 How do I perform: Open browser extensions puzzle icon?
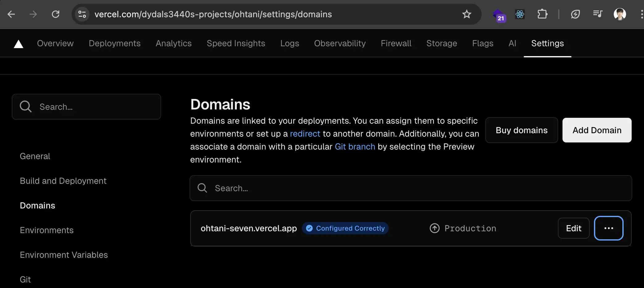(x=542, y=14)
